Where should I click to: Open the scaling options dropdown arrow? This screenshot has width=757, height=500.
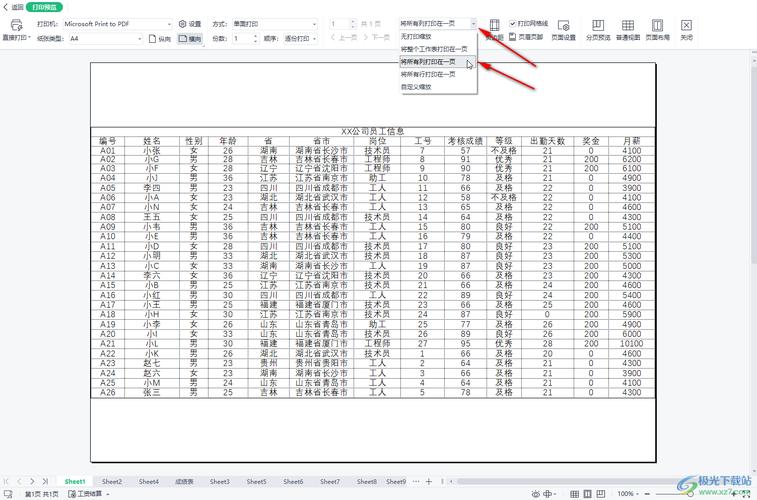[474, 23]
